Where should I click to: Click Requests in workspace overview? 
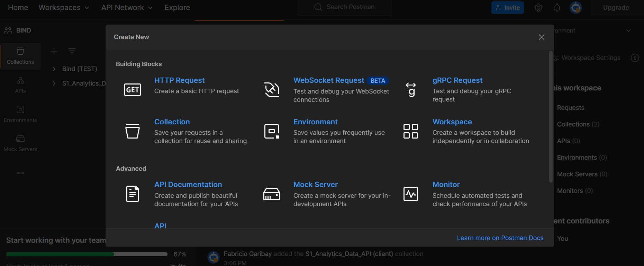pos(571,108)
